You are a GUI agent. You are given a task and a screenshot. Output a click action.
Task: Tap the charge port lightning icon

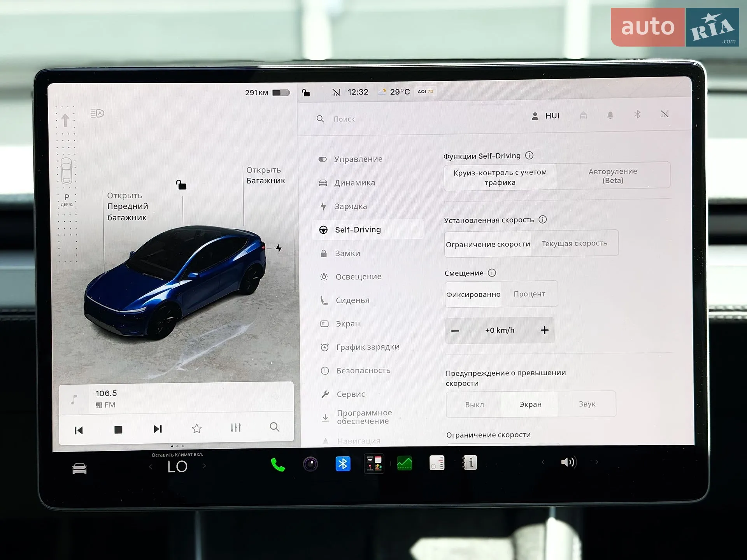click(279, 248)
